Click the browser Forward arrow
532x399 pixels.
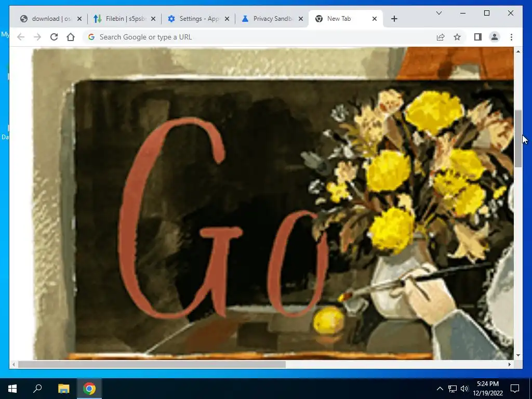(x=37, y=37)
